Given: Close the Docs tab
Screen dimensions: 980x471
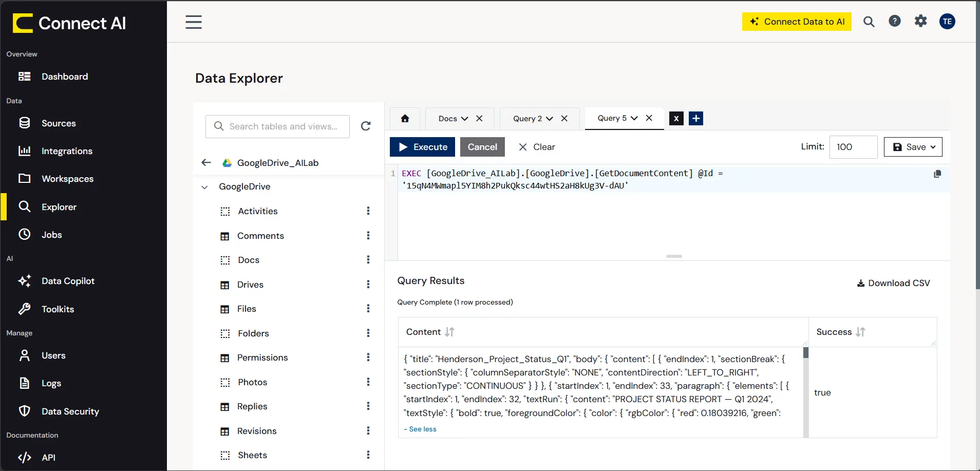Looking at the screenshot, I should click(x=479, y=118).
